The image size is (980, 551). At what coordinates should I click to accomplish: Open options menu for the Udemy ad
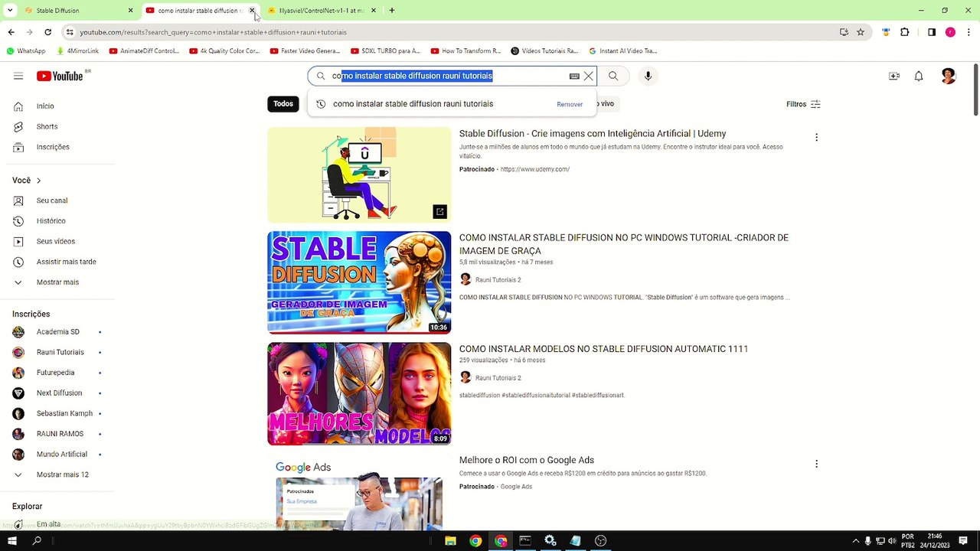tap(816, 138)
